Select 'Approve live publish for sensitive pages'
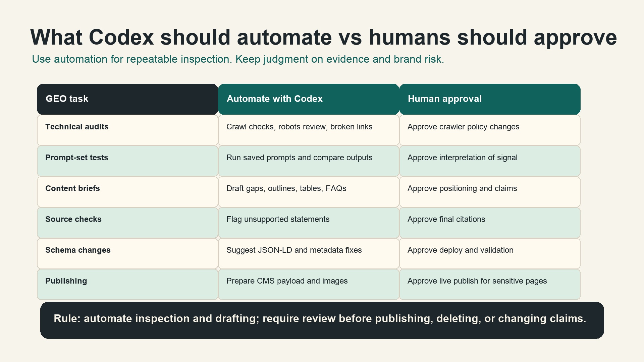Screen dimensions: 644x362 pos(490,284)
